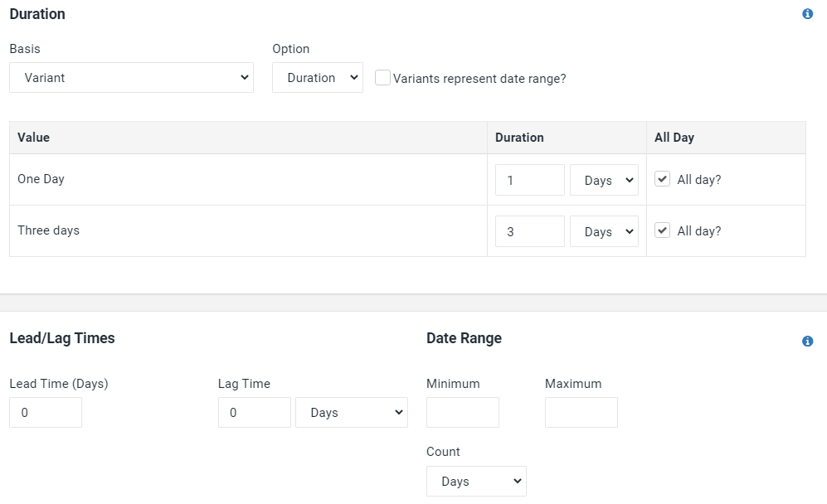The width and height of the screenshot is (827, 504).
Task: Uncheck All day for One Day
Action: 662,179
